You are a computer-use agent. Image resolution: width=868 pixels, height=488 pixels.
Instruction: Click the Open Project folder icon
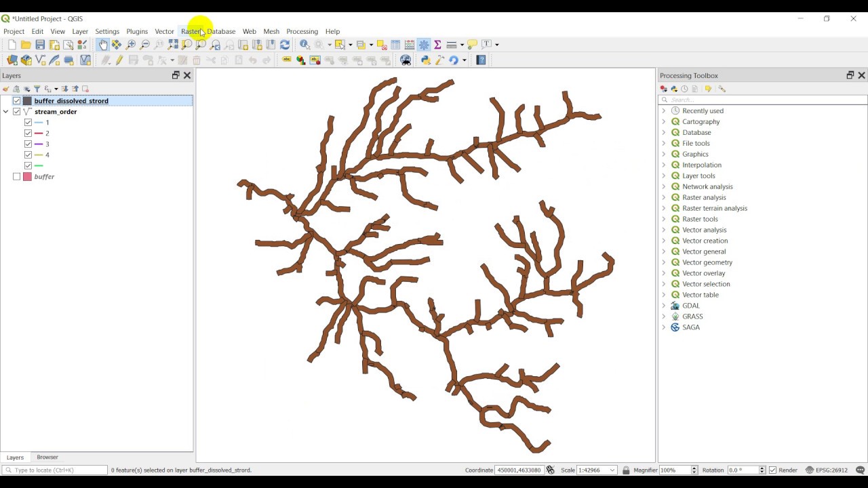point(26,45)
